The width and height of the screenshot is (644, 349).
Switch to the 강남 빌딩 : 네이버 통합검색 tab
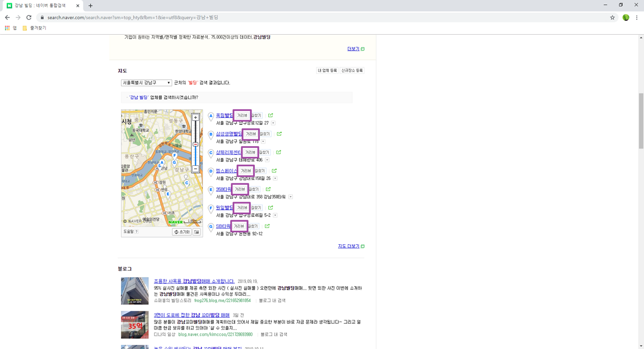pyautogui.click(x=43, y=6)
